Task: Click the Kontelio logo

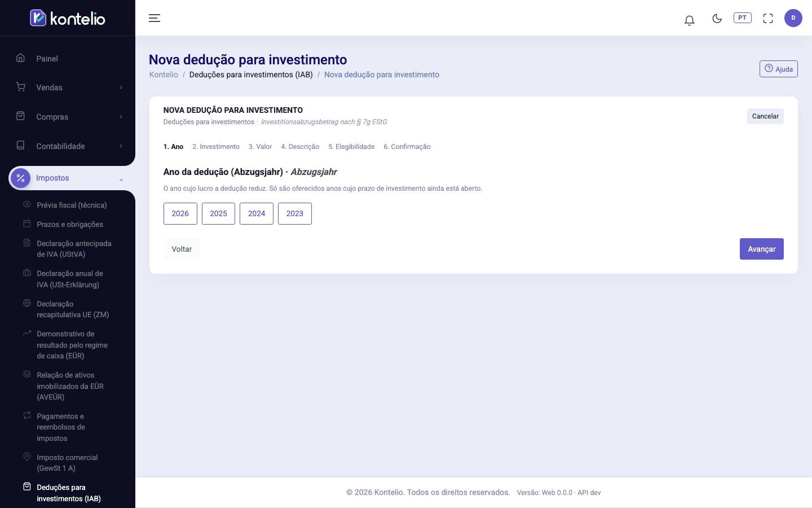Action: pos(68,18)
